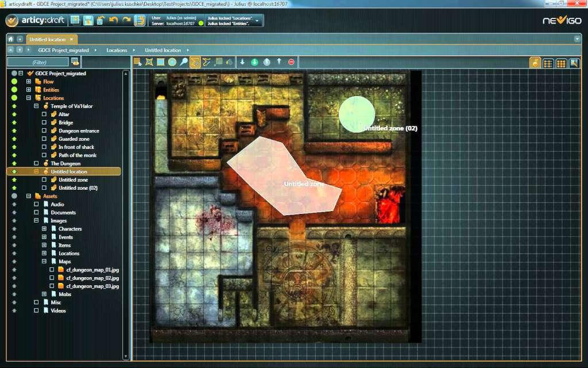
Task: Redo the last action
Action: click(x=126, y=20)
